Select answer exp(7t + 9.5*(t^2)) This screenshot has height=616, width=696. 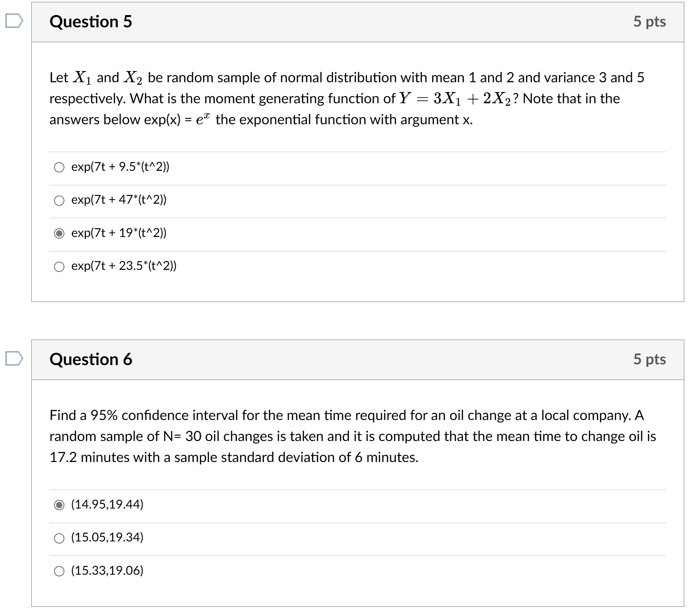tap(60, 167)
